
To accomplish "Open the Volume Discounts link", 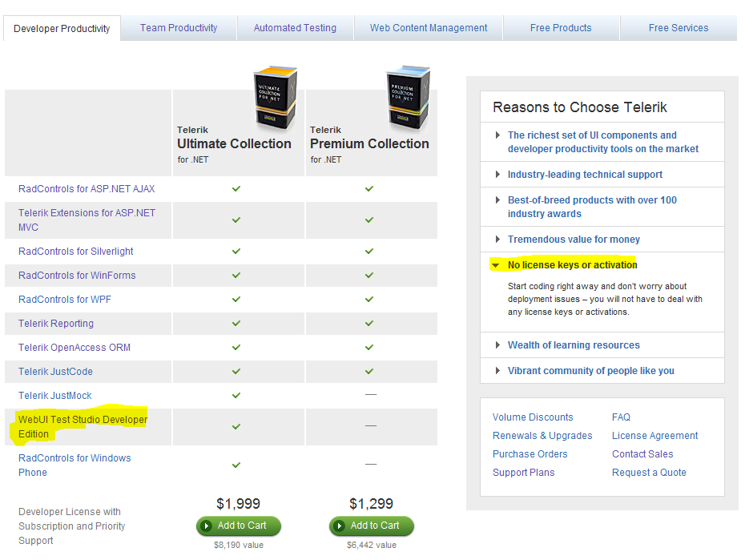I will pos(533,417).
